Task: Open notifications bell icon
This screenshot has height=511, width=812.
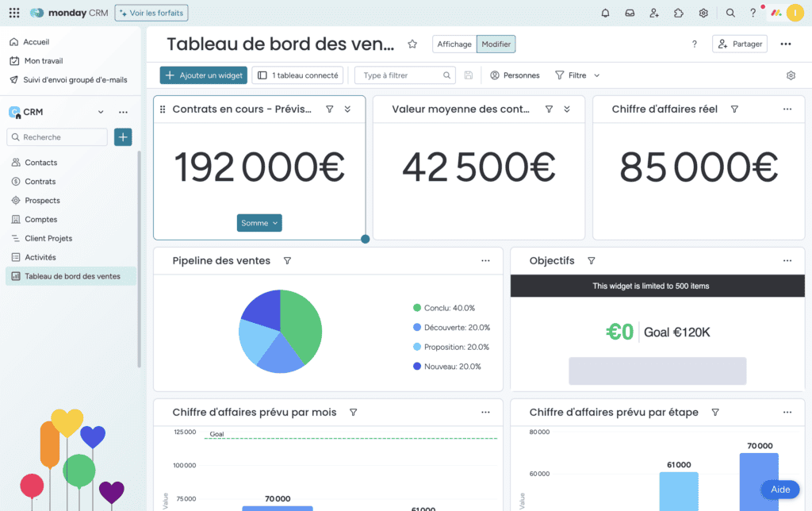Action: click(x=605, y=12)
